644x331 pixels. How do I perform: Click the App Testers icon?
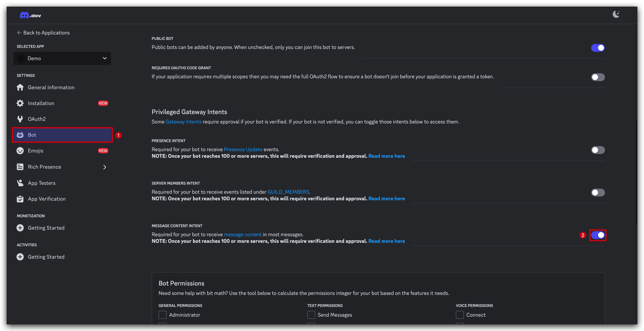20,183
